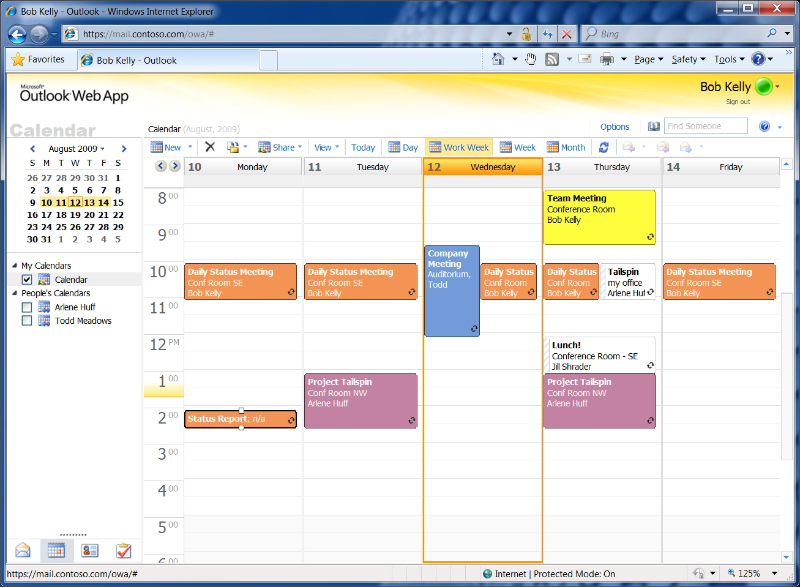Open the address book icon
This screenshot has height=587, width=800.
tap(654, 126)
